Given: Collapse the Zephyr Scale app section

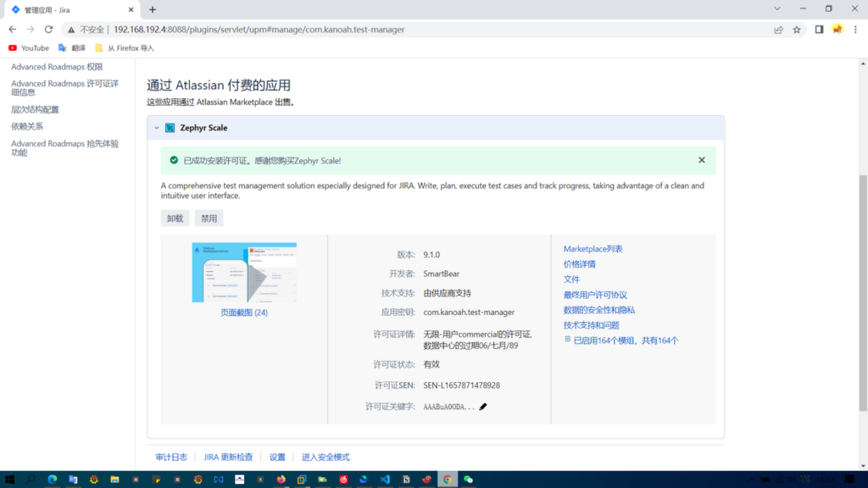Looking at the screenshot, I should [157, 128].
